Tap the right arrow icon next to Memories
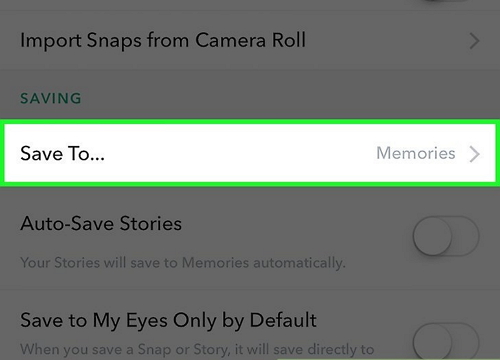 point(474,154)
